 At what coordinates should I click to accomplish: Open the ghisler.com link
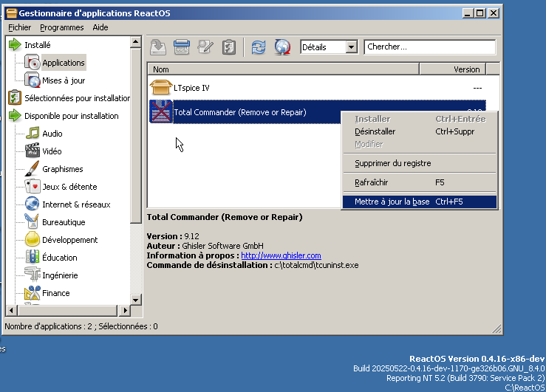(x=281, y=255)
